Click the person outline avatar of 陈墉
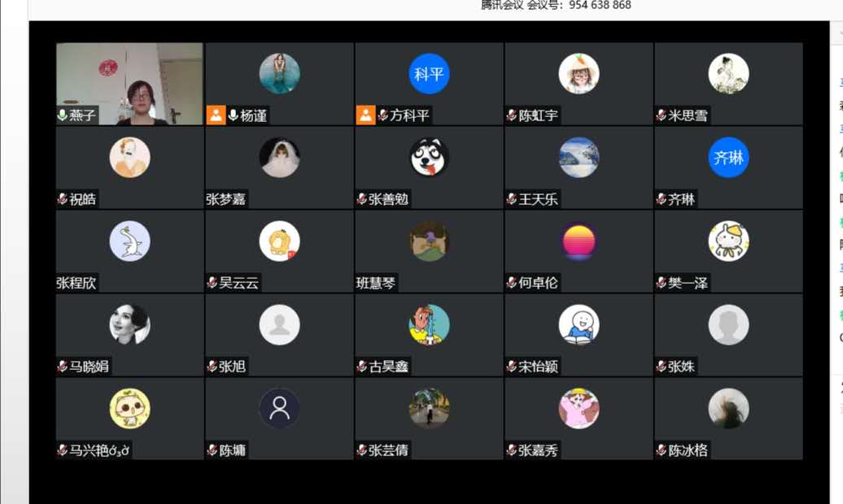This screenshot has width=843, height=504. click(280, 408)
